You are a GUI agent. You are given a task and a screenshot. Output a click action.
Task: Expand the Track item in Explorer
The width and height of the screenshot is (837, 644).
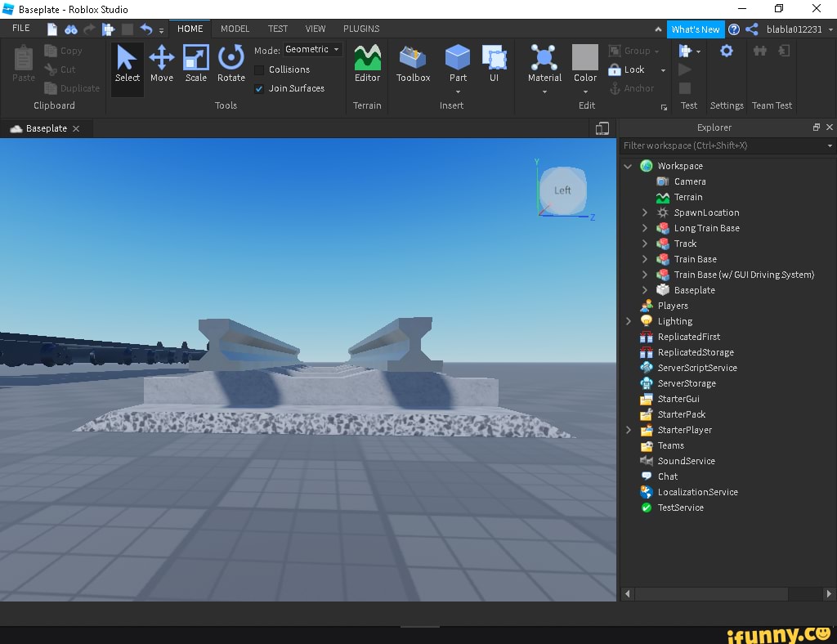click(x=645, y=244)
